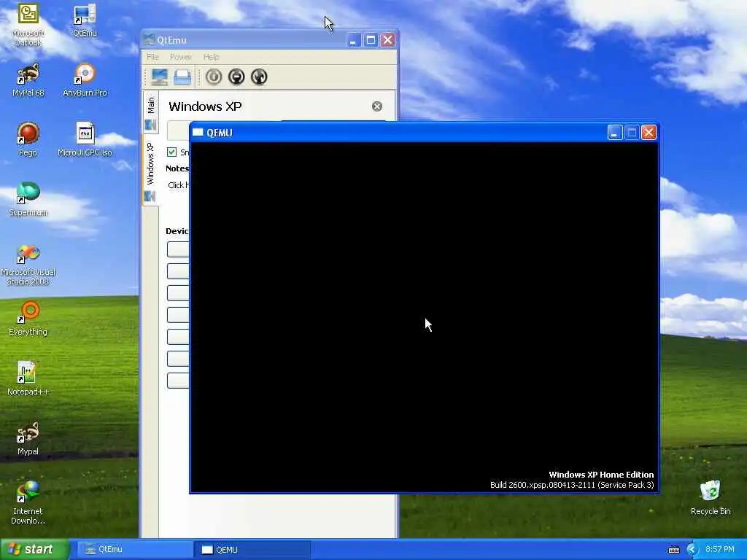
Task: Select the Supermium desktop icon
Action: pos(28,199)
